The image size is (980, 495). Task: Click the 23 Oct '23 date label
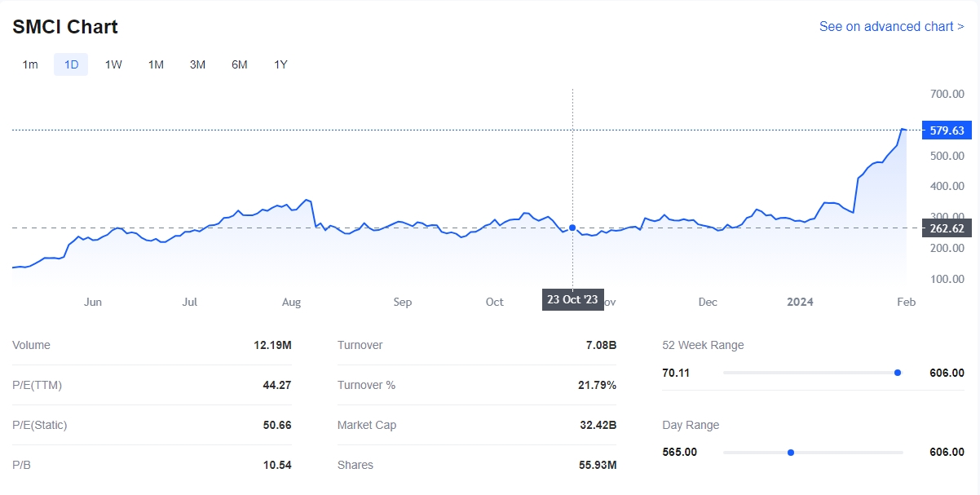click(x=572, y=300)
